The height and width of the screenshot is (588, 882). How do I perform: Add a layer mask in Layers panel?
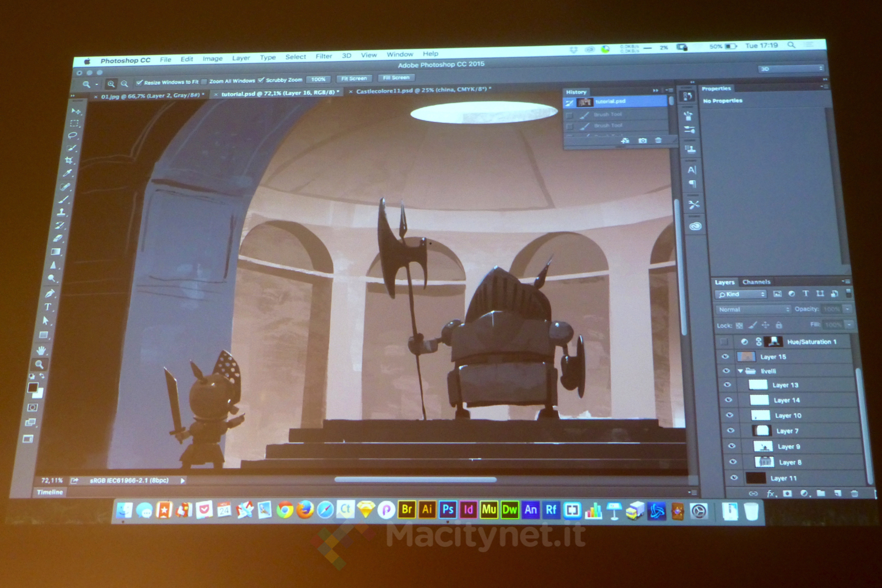787,494
